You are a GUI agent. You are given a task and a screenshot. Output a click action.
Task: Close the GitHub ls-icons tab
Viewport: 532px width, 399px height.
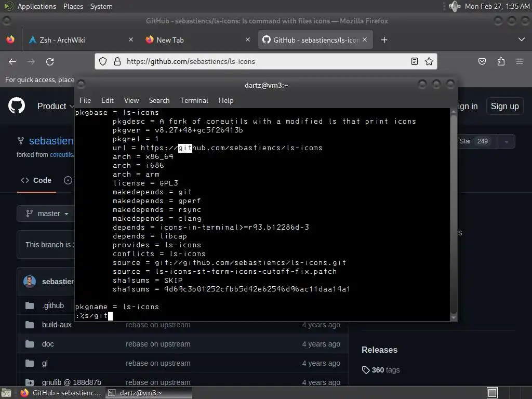[x=365, y=39]
